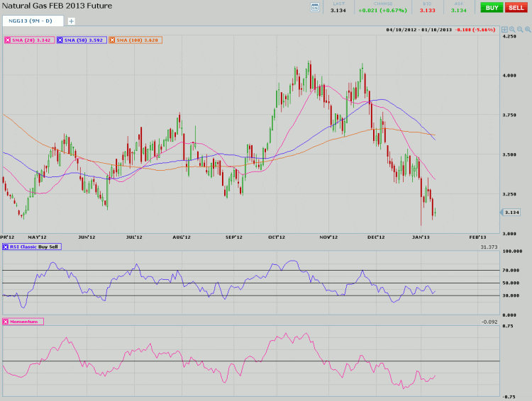This screenshot has width=532, height=401.
Task: Open the pink SMA (20) indicator label
Action: (x=32, y=40)
